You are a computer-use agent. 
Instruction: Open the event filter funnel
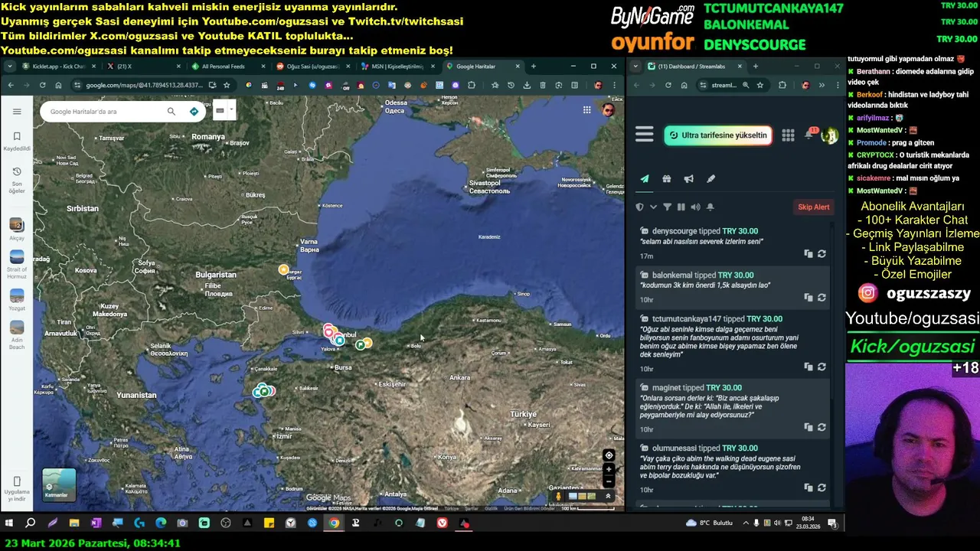coord(667,207)
